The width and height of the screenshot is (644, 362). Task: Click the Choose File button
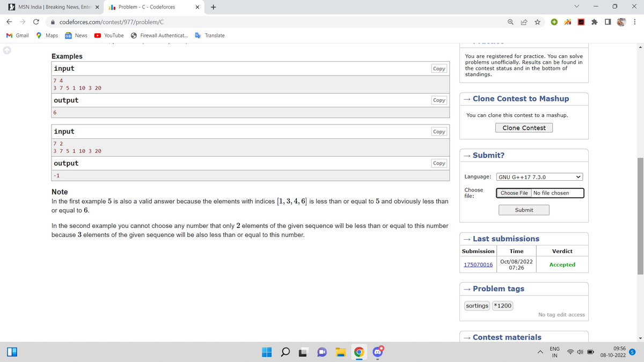[514, 193]
